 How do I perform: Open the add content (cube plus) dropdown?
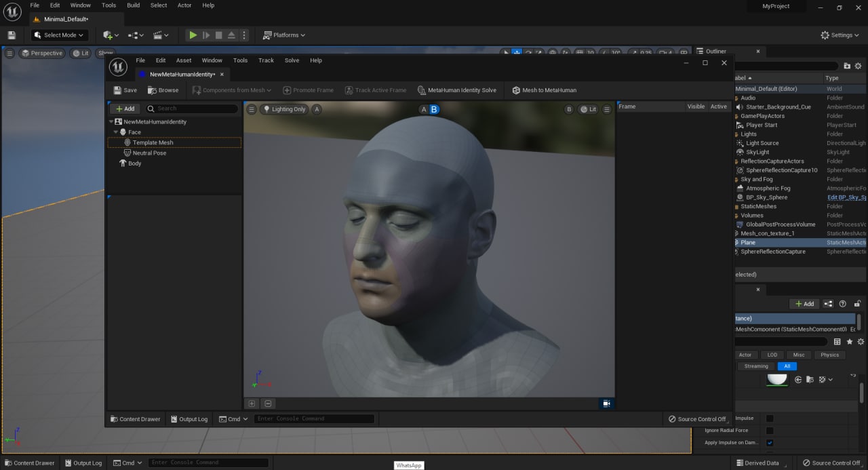[x=111, y=35]
